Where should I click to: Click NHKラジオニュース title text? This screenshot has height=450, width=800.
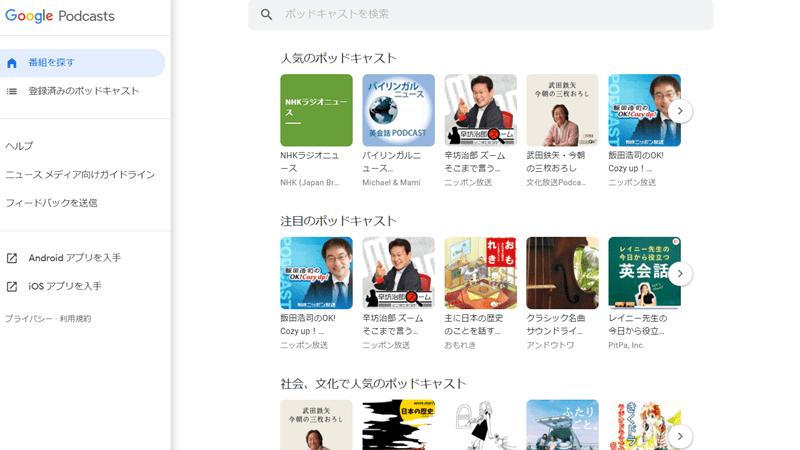309,162
